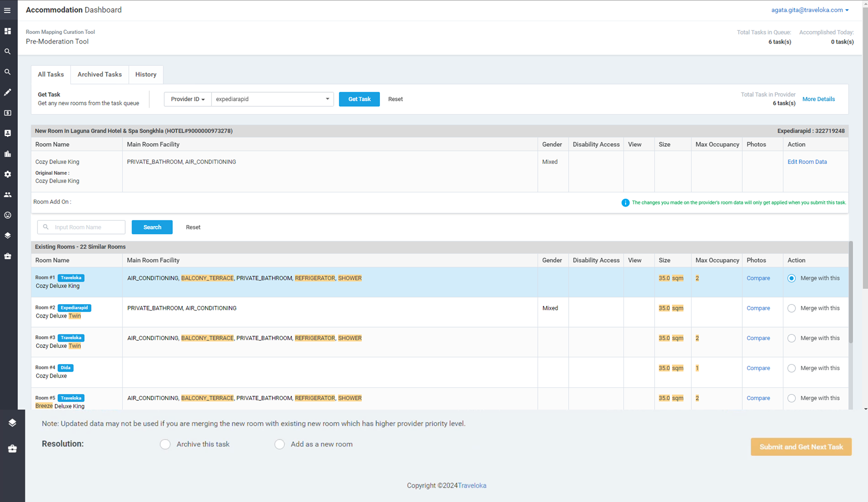Image resolution: width=868 pixels, height=502 pixels.
Task: Click the Get Task button
Action: 359,99
